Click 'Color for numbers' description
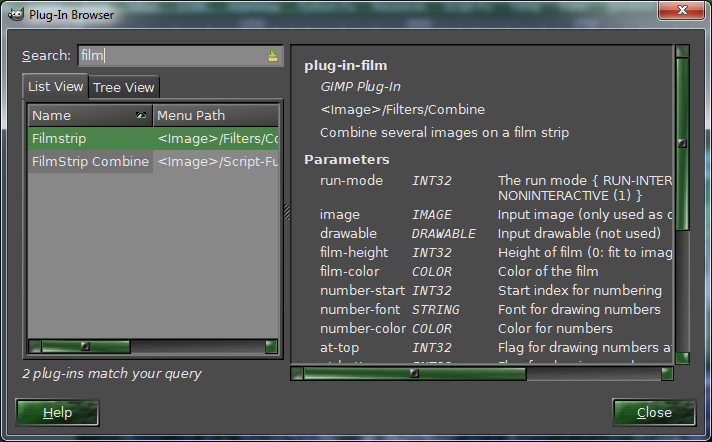This screenshot has height=442, width=712. pyautogui.click(x=555, y=328)
